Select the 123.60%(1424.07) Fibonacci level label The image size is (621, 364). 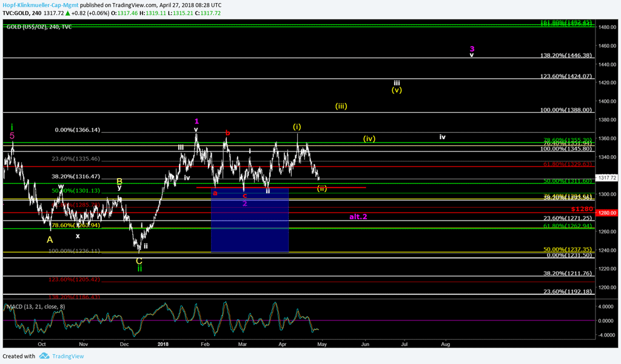(x=565, y=76)
